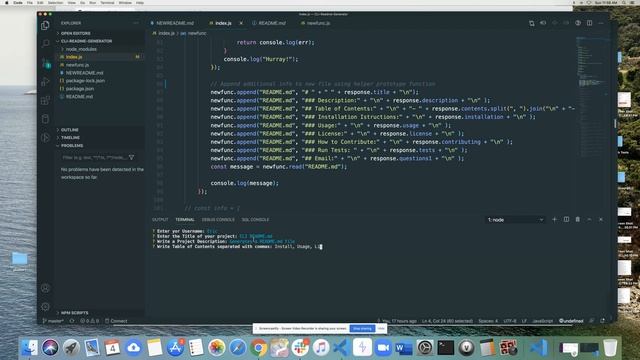Open editor More Actions ellipsis

click(601, 23)
